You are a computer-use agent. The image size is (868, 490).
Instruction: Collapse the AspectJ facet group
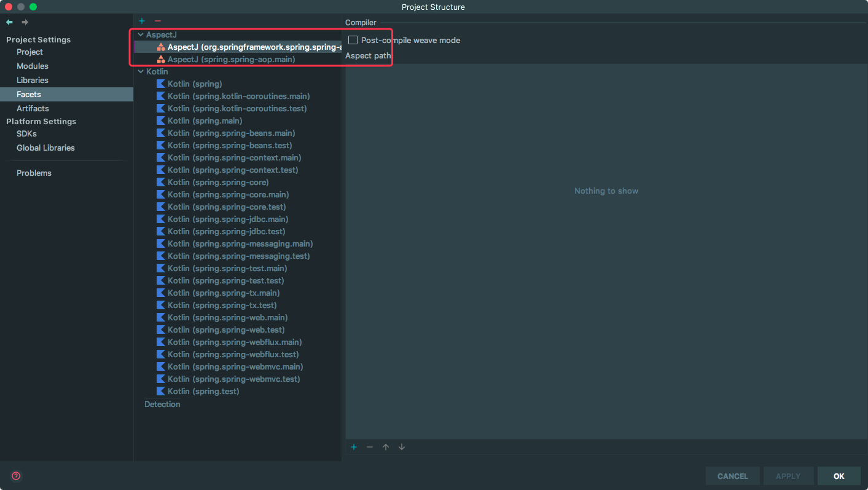point(141,35)
